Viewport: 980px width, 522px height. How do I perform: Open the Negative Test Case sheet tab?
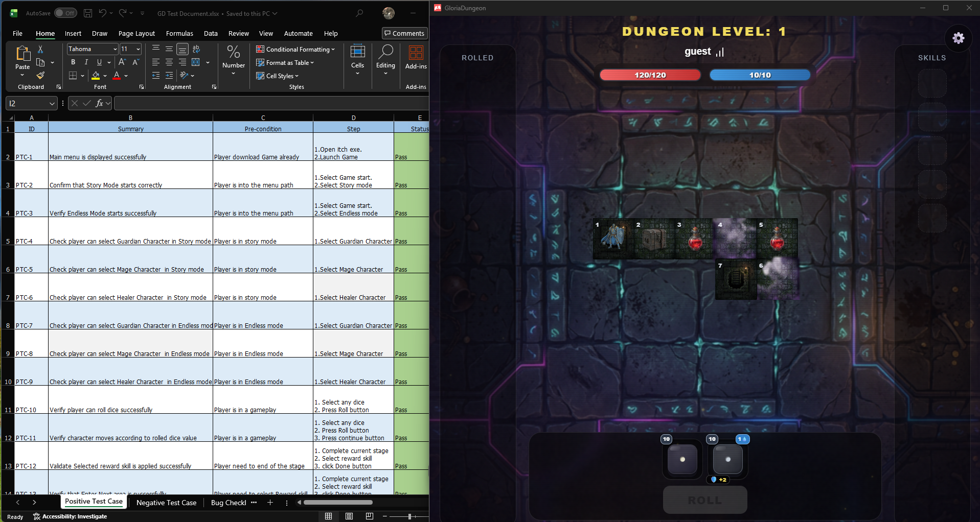pos(166,503)
